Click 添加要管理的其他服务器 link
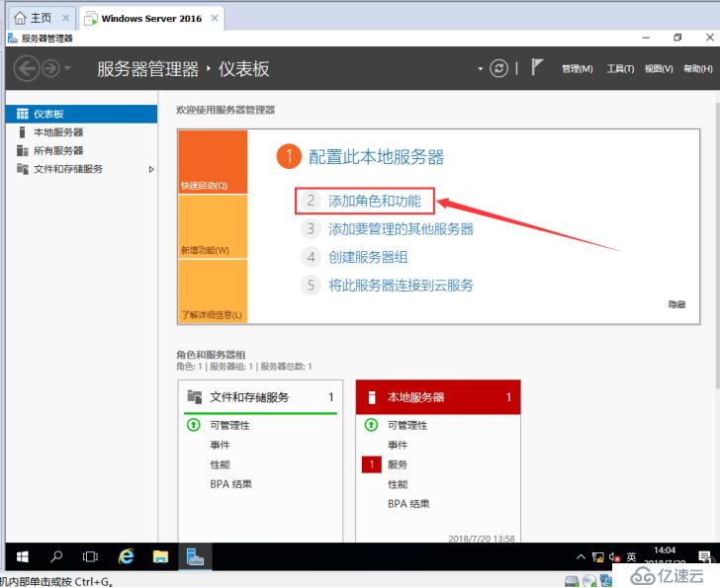This screenshot has width=720, height=588. [x=401, y=229]
